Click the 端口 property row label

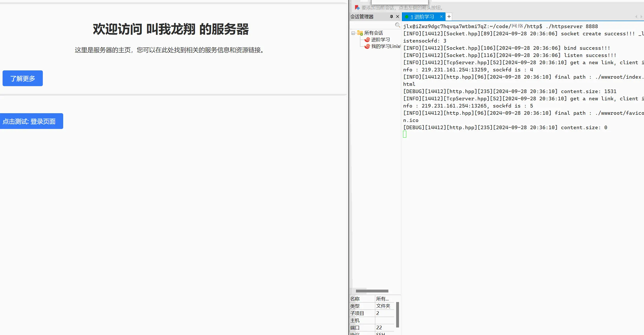coord(355,328)
